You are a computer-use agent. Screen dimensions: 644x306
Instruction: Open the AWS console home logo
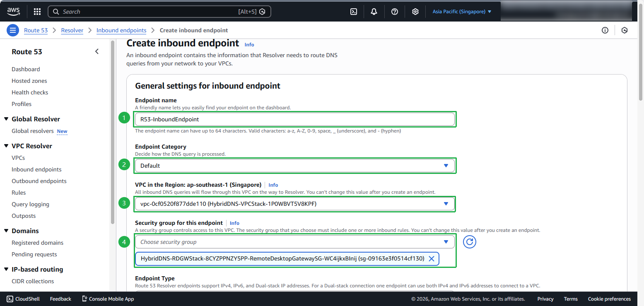(x=14, y=12)
